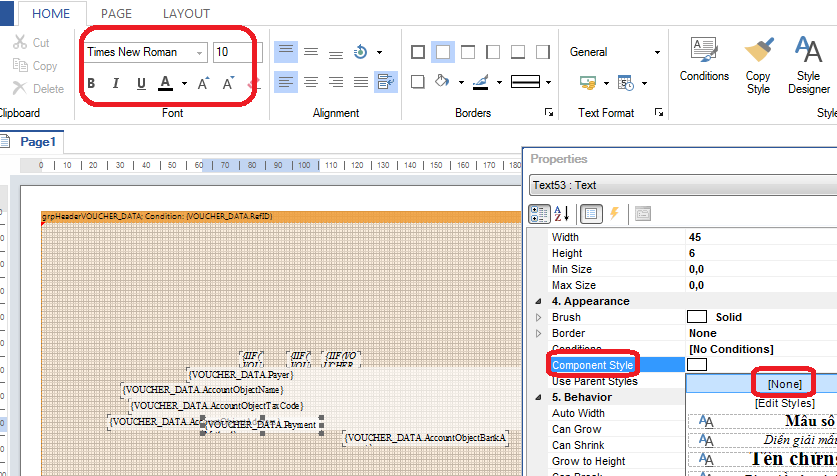Click the Copy icon in Clipboard
Image resolution: width=837 pixels, height=476 pixels.
pos(20,65)
